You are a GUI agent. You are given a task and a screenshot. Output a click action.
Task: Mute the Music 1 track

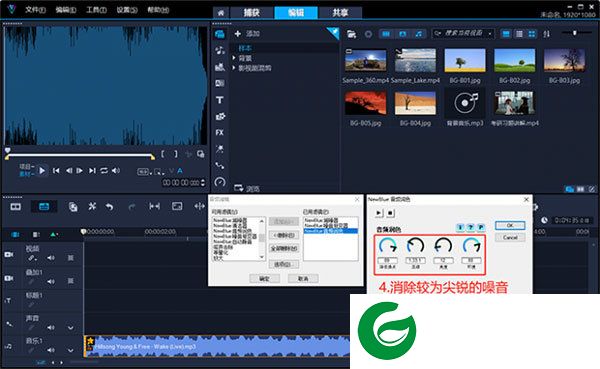[51, 350]
